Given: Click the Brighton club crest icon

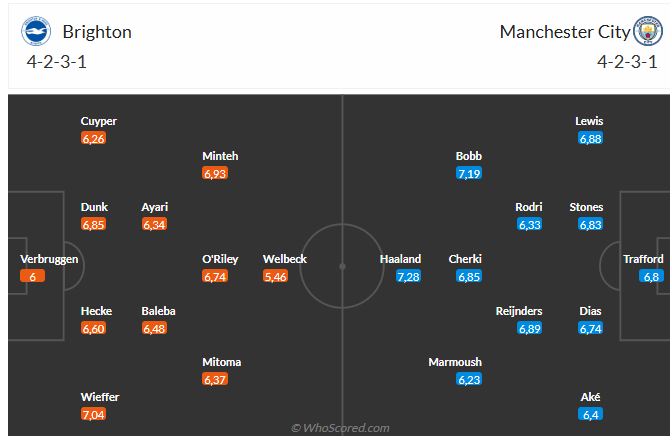Looking at the screenshot, I should (36, 32).
